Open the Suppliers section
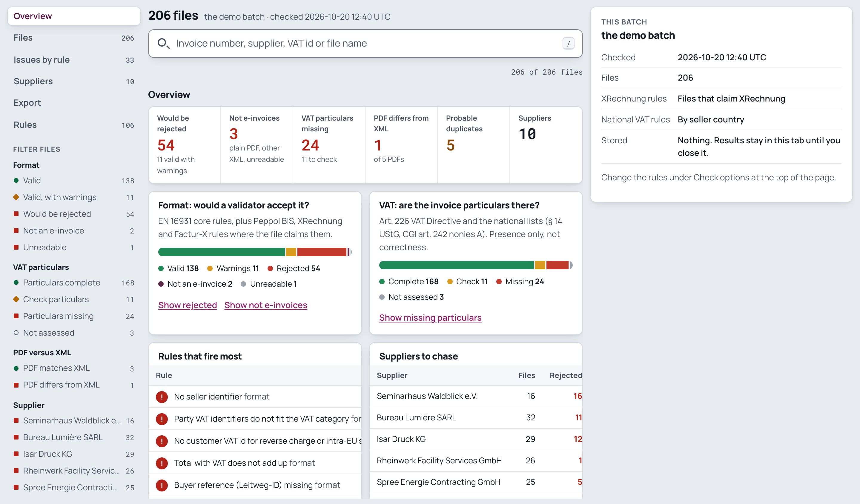The width and height of the screenshot is (860, 504). pyautogui.click(x=74, y=81)
